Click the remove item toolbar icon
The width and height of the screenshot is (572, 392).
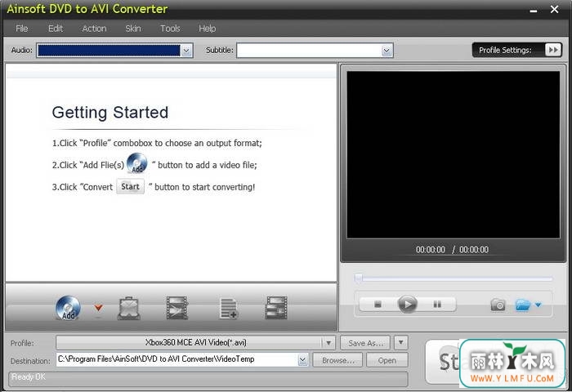click(x=129, y=309)
